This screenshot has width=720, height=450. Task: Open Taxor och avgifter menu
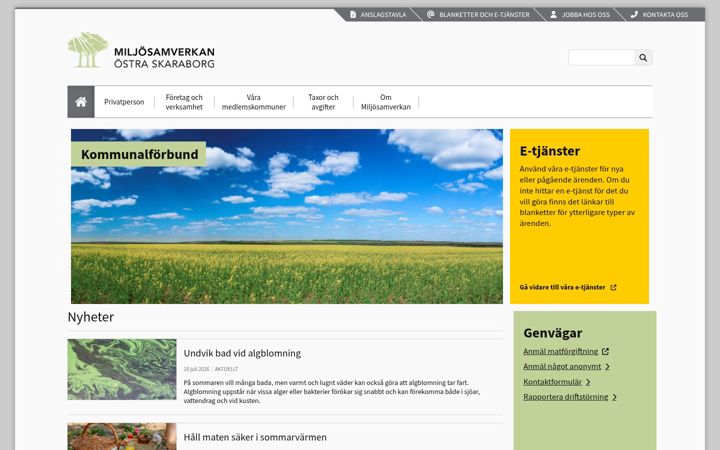coord(323,102)
